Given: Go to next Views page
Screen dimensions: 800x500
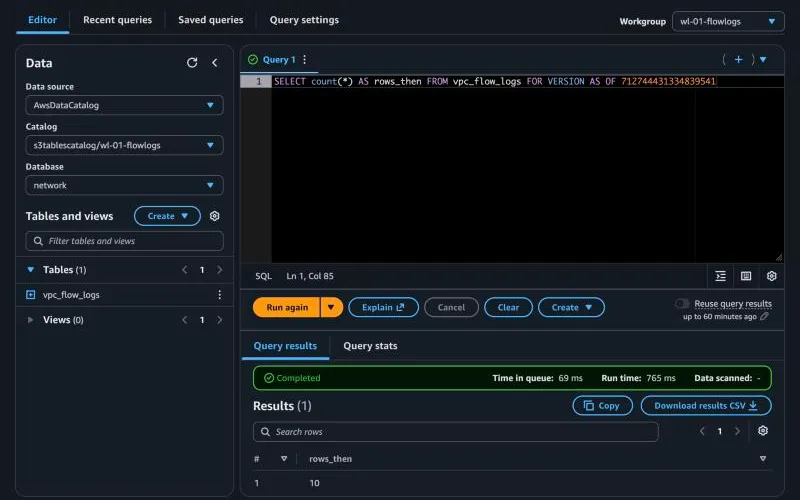Looking at the screenshot, I should click(219, 320).
